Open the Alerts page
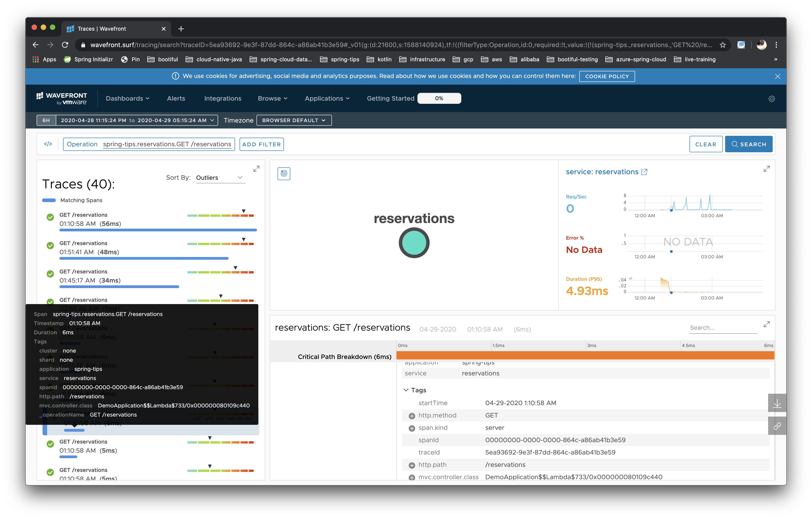Image resolution: width=812 pixels, height=519 pixels. pyautogui.click(x=176, y=99)
